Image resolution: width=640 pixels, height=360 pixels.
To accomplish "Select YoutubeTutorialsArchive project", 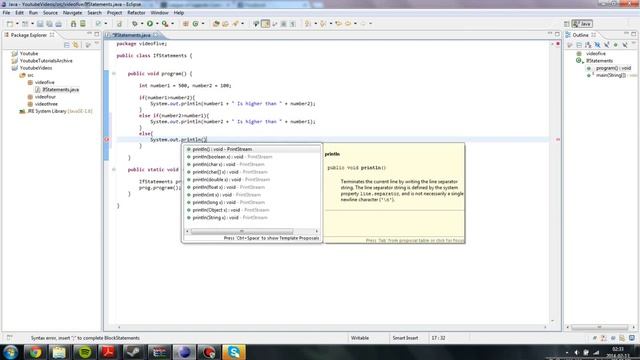I will pos(46,61).
